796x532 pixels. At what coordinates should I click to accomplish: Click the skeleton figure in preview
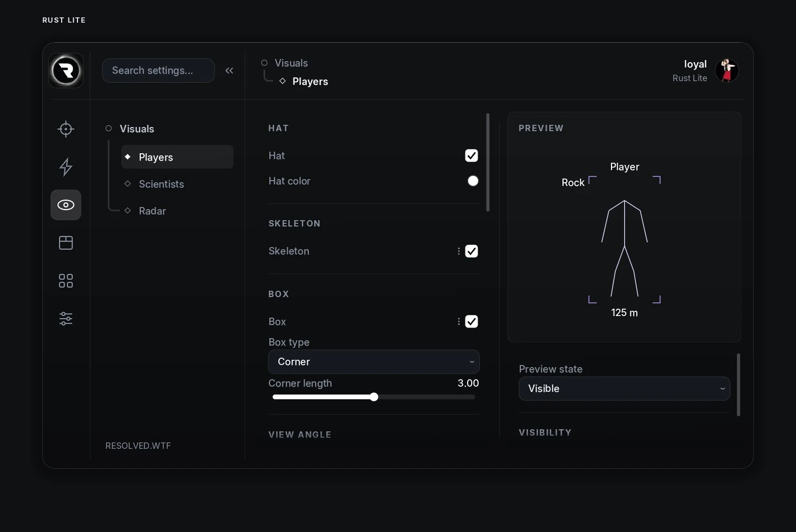pyautogui.click(x=625, y=248)
